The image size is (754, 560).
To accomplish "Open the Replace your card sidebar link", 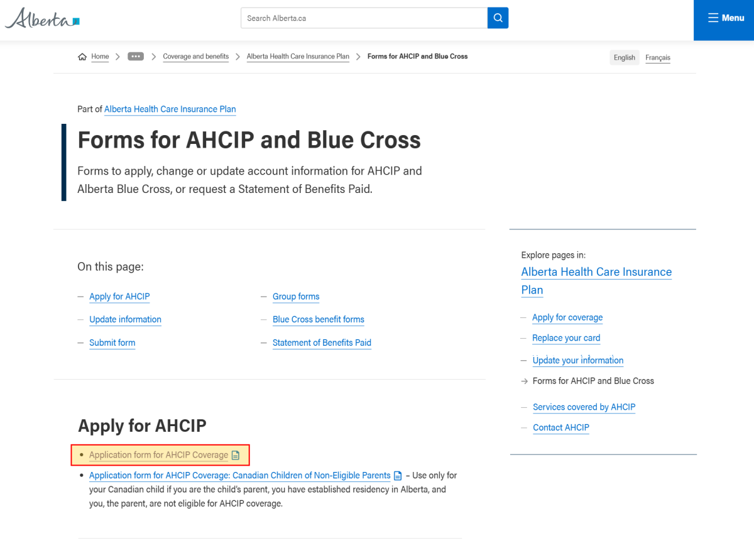I will [565, 338].
